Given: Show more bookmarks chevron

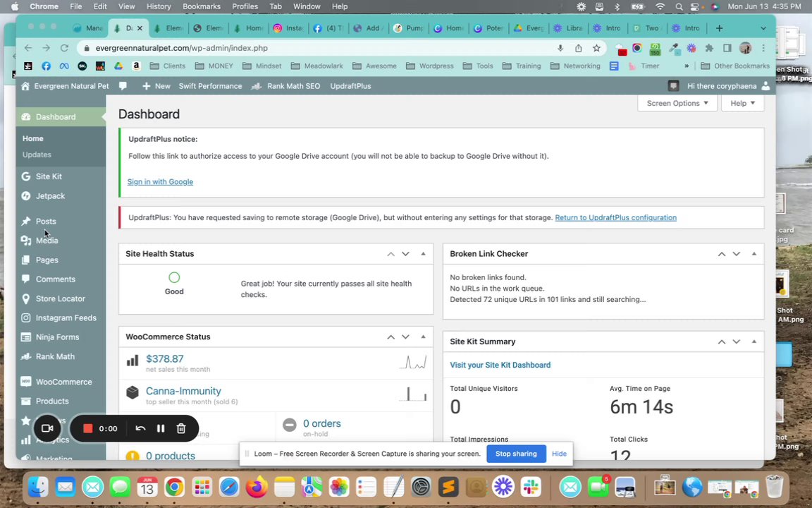Looking at the screenshot, I should point(687,66).
